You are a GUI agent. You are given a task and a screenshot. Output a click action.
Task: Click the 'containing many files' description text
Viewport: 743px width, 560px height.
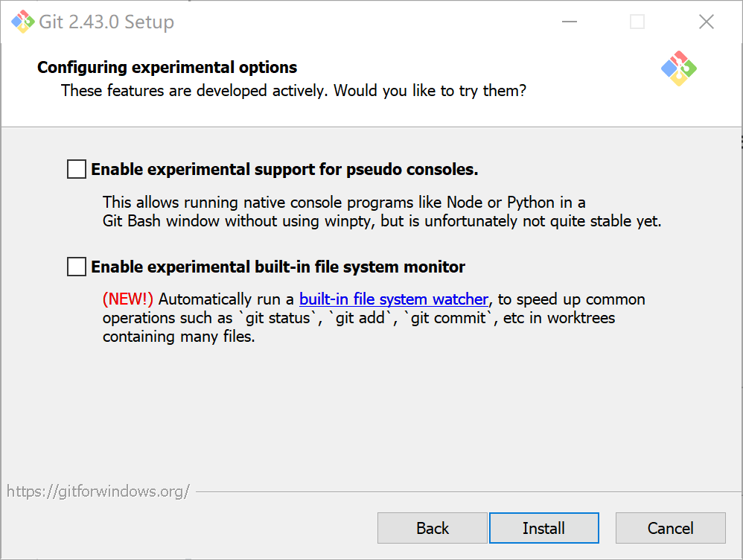tap(179, 337)
